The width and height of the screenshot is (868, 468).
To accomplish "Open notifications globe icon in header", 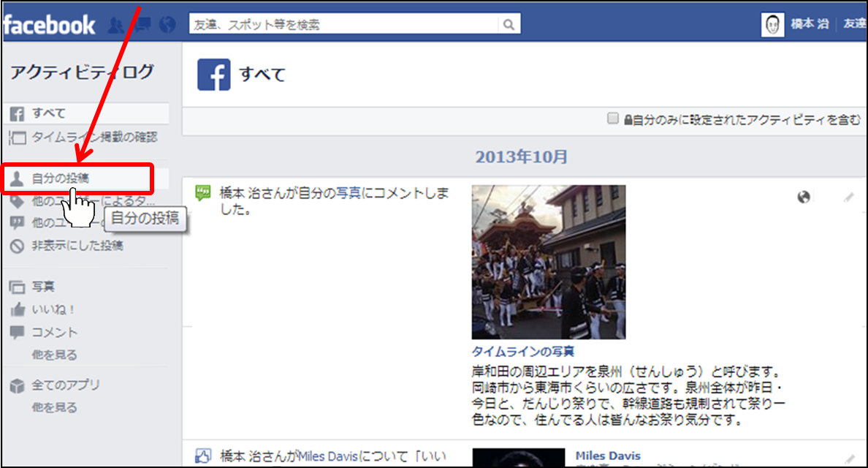I will [167, 25].
